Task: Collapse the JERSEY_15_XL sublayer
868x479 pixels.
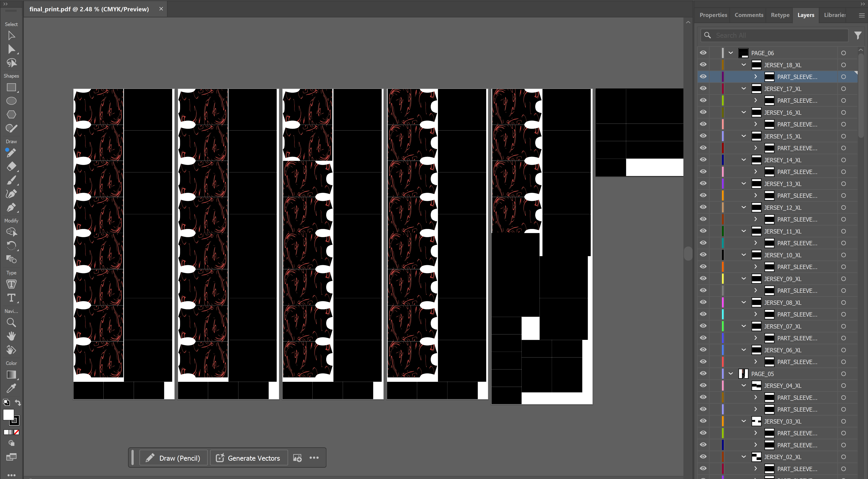Action: click(x=744, y=136)
